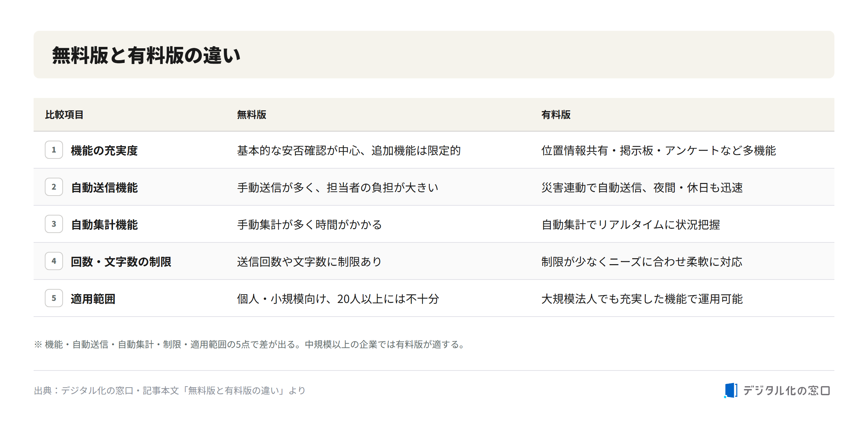Select the 無料版 column header
The image size is (868, 431).
tap(252, 115)
